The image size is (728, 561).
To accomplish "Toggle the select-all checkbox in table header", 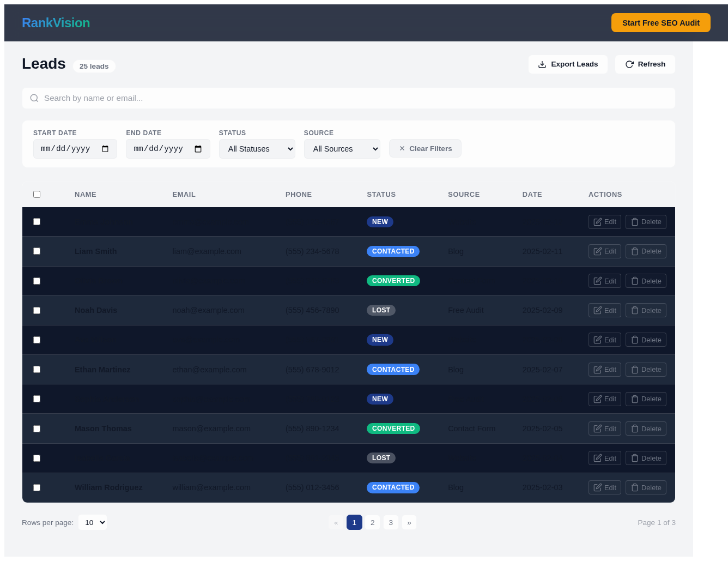I will click(37, 195).
